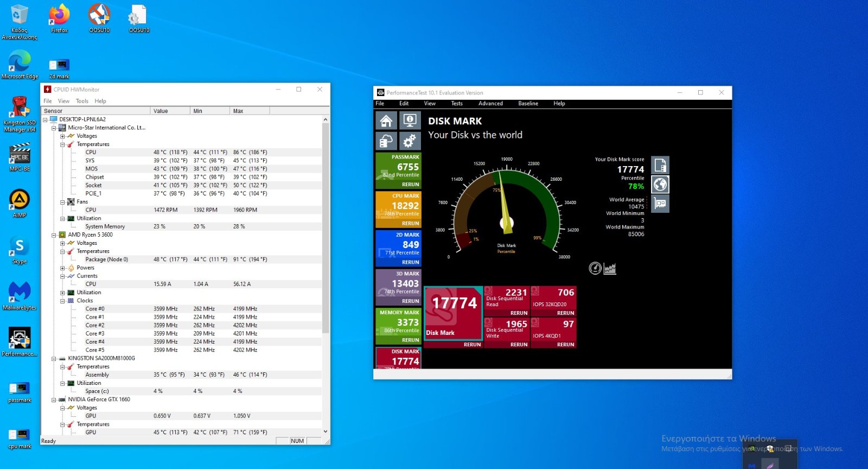Open Skype desktop shortcut
The height and width of the screenshot is (469, 868).
[x=20, y=250]
